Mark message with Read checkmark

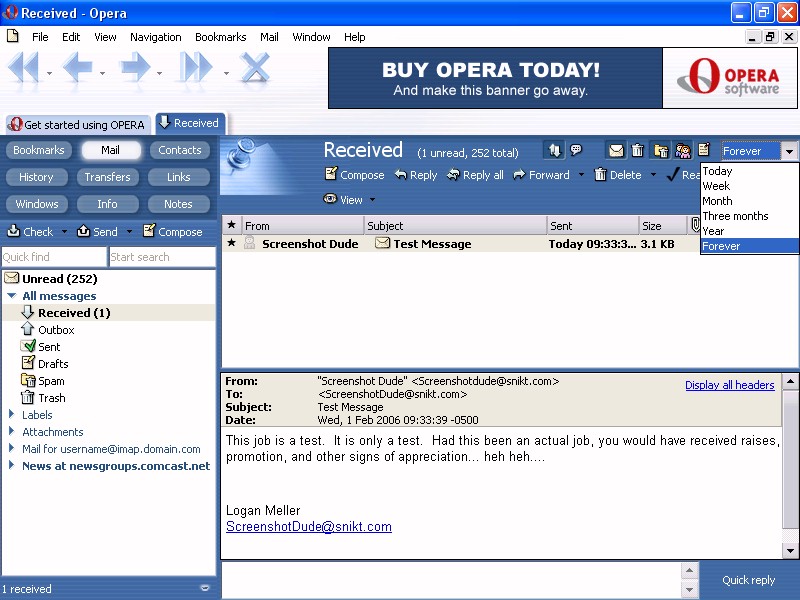coord(683,175)
